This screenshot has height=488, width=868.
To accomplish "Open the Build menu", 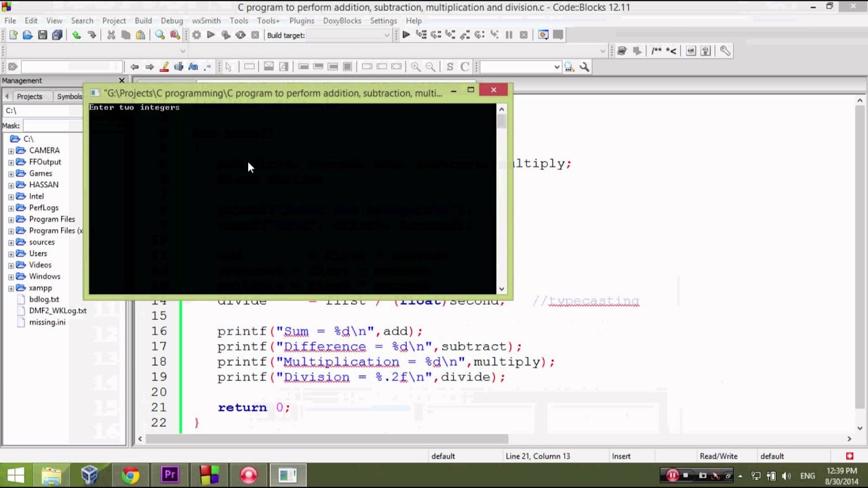I will (x=143, y=21).
